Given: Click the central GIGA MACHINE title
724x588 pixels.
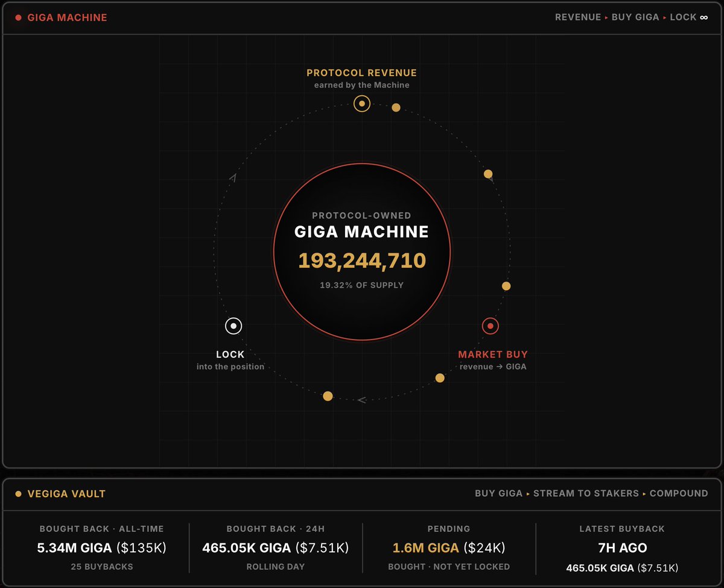Looking at the screenshot, I should 362,232.
